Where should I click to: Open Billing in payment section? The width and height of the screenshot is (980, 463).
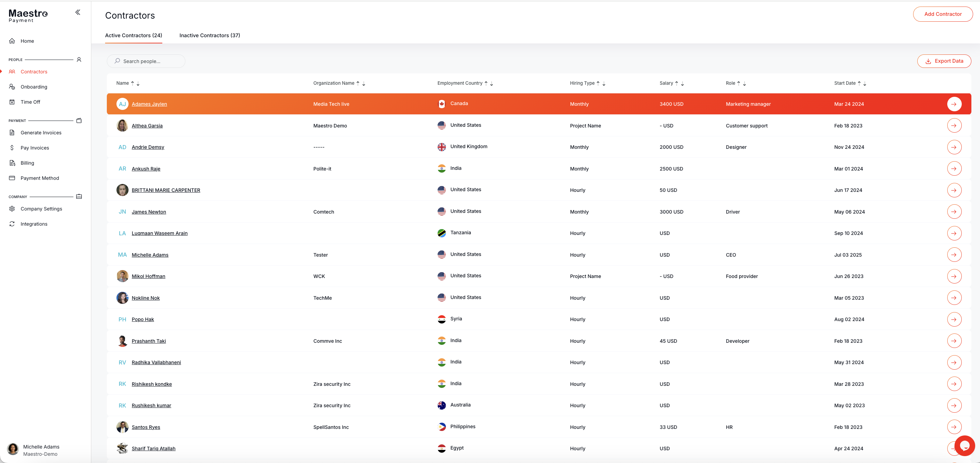click(x=27, y=163)
